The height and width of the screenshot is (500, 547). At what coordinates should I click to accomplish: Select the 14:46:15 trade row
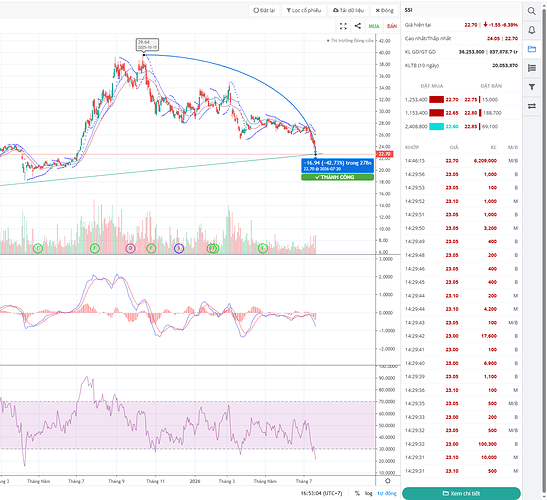[461, 161]
